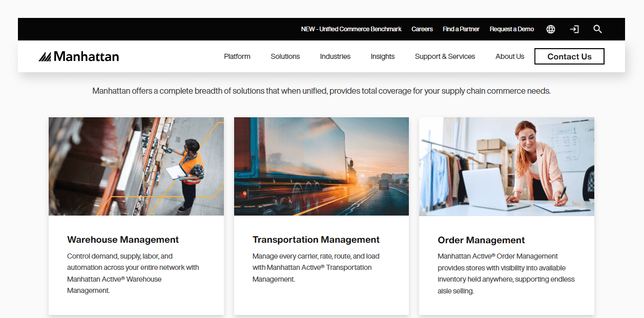Click the Manhattan logo
This screenshot has height=318, width=644.
(79, 56)
